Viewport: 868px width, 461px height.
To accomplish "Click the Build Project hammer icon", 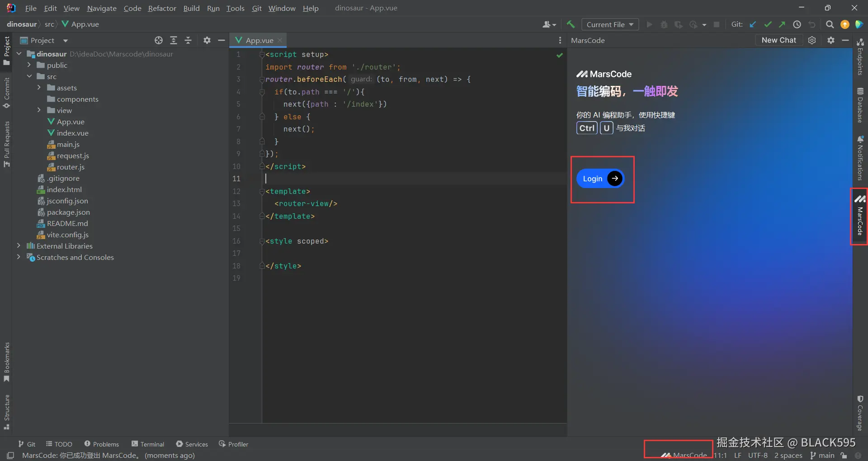I will pyautogui.click(x=571, y=24).
